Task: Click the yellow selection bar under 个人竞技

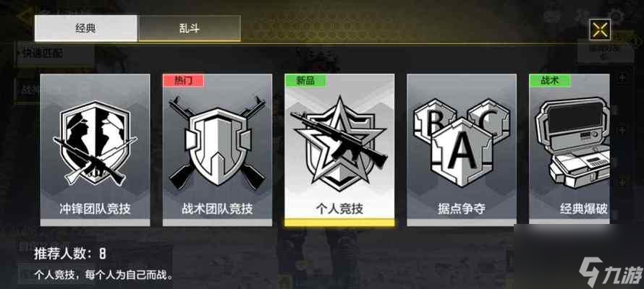Action: [x=339, y=223]
